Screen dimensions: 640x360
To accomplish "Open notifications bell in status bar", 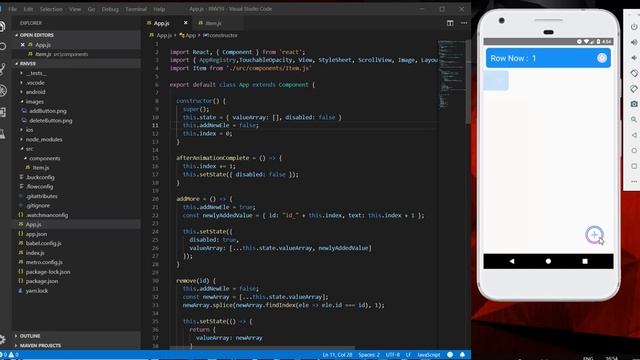I will point(462,355).
